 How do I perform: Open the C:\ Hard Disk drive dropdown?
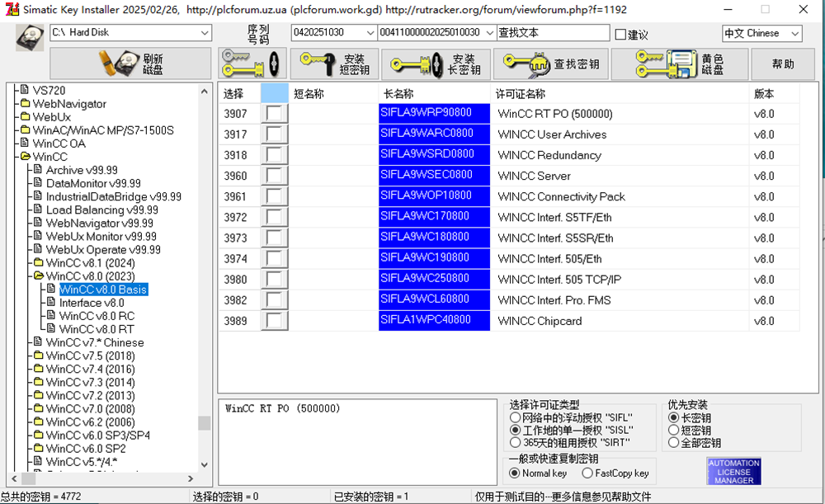(204, 33)
